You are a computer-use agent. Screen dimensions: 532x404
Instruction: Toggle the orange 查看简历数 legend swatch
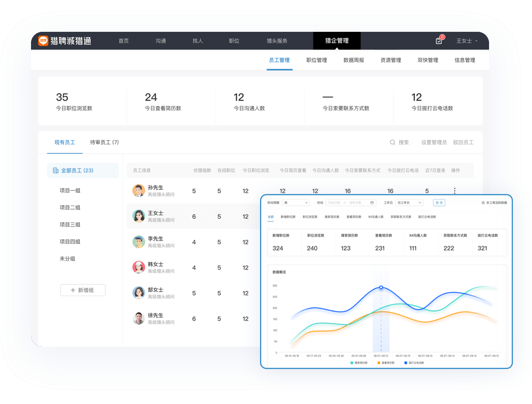[x=379, y=363]
